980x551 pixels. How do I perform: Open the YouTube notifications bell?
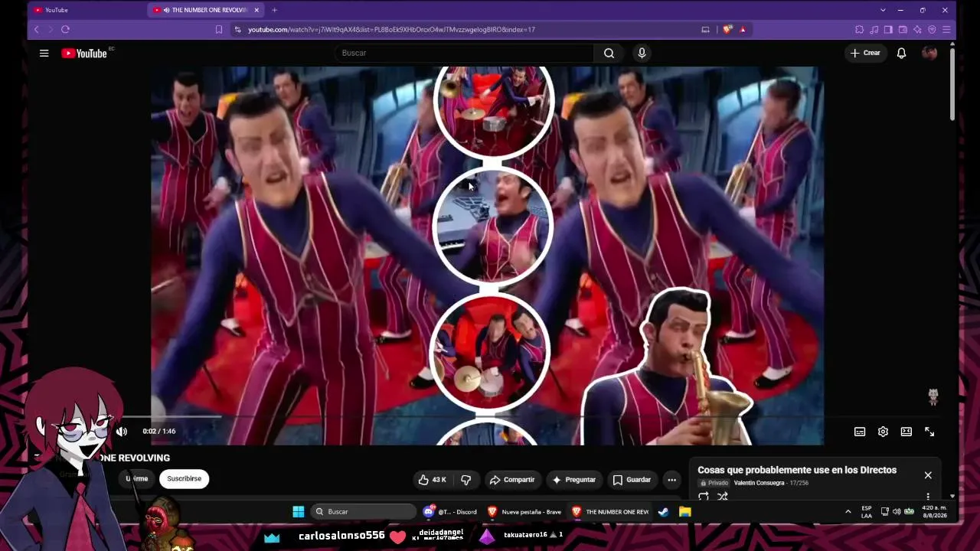(901, 53)
